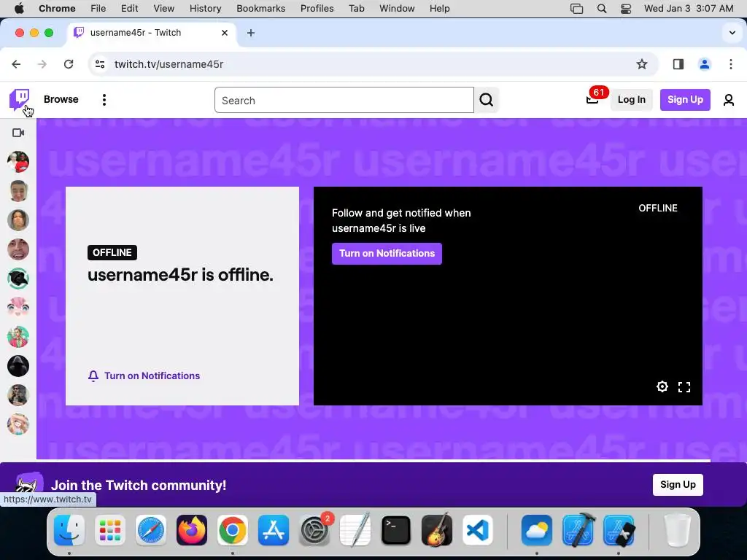
Task: Focus the Twitch Search field
Action: 344,100
